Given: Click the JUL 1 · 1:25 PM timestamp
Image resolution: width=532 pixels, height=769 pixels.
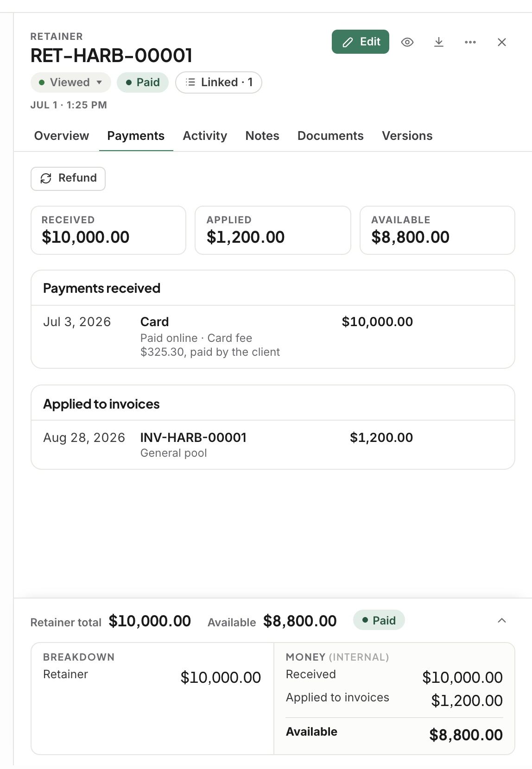Looking at the screenshot, I should tap(69, 105).
